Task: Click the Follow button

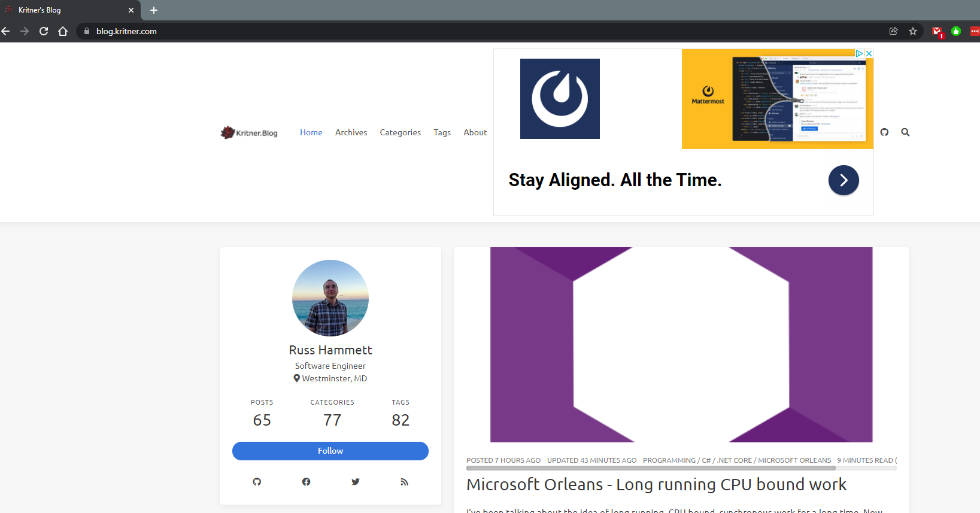Action: pyautogui.click(x=330, y=451)
